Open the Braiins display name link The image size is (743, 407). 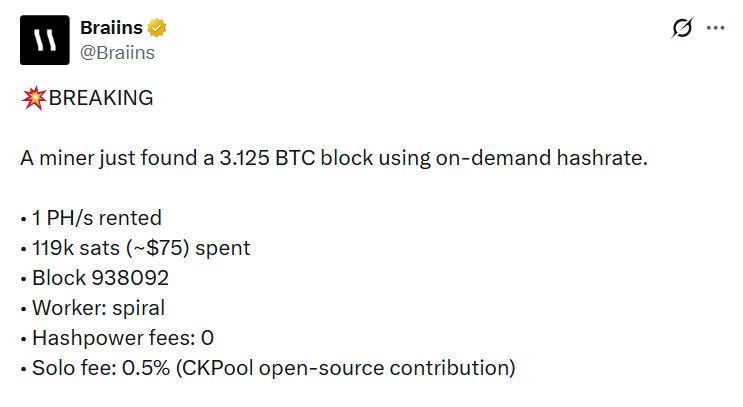coord(111,29)
